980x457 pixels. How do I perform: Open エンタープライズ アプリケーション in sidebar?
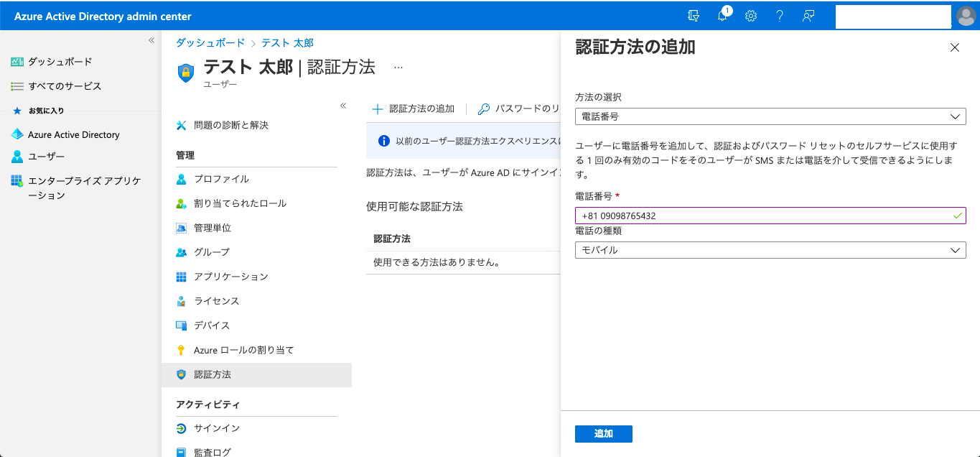(x=76, y=188)
